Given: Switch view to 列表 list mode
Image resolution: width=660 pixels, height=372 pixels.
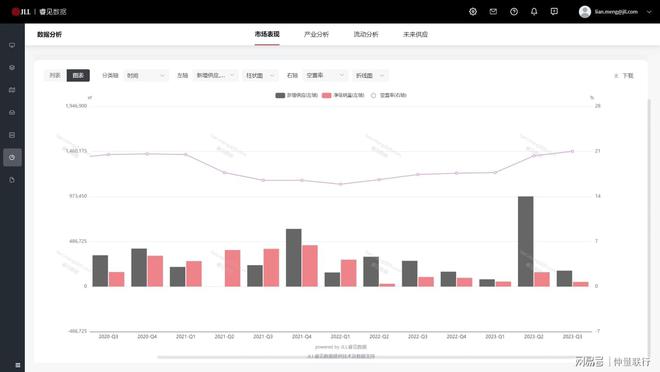Looking at the screenshot, I should click(x=55, y=75).
